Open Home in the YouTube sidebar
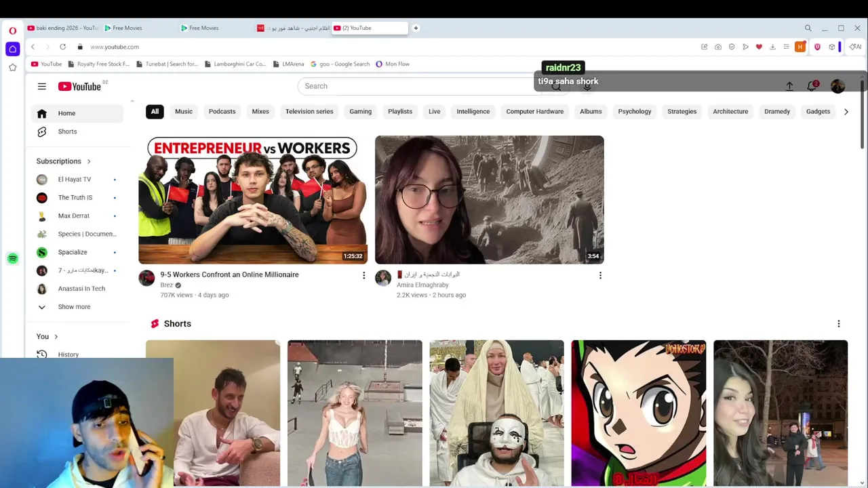 [x=77, y=113]
